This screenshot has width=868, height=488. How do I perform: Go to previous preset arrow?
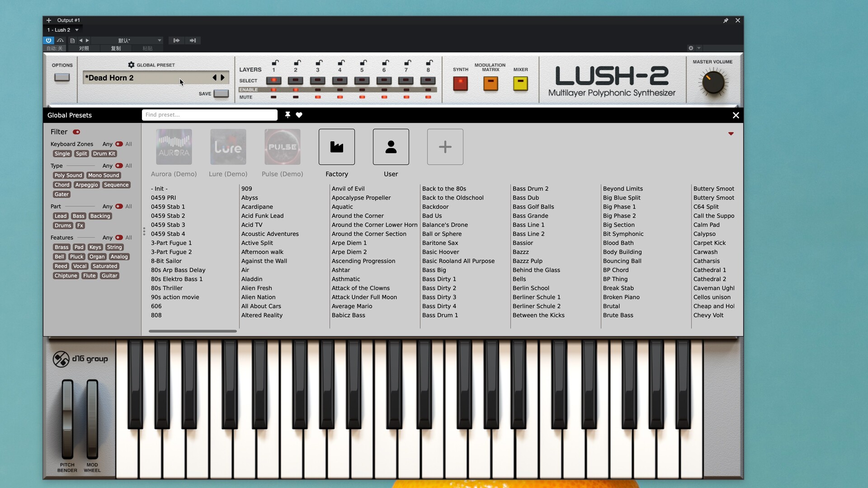click(215, 78)
